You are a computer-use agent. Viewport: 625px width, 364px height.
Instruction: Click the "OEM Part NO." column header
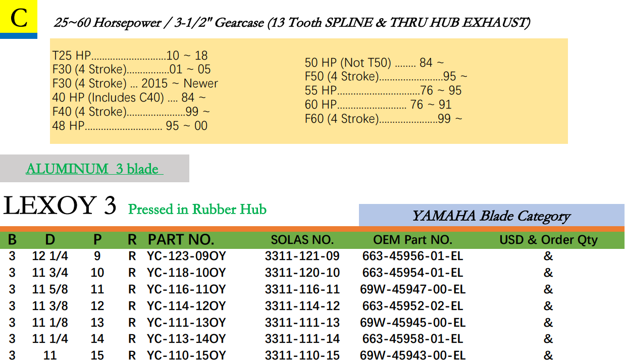(x=413, y=240)
